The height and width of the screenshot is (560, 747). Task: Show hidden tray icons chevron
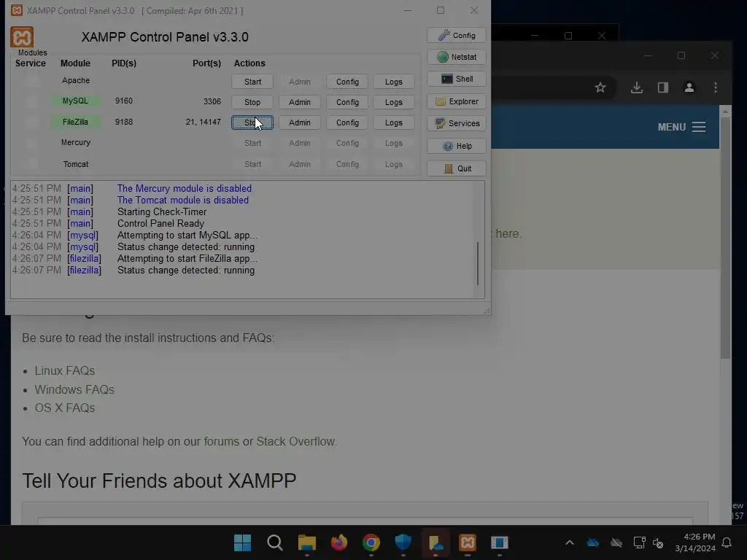(x=569, y=542)
